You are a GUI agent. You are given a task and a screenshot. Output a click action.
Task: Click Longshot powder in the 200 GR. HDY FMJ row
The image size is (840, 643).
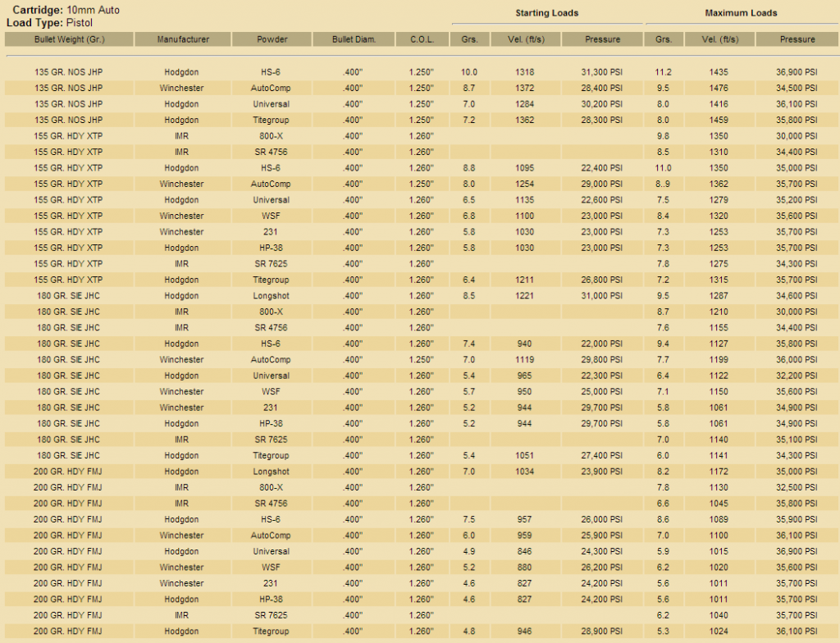pos(271,472)
